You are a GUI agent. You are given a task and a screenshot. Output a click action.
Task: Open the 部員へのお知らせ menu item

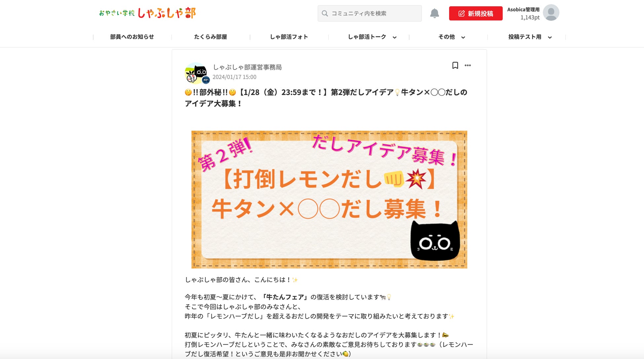click(x=132, y=37)
